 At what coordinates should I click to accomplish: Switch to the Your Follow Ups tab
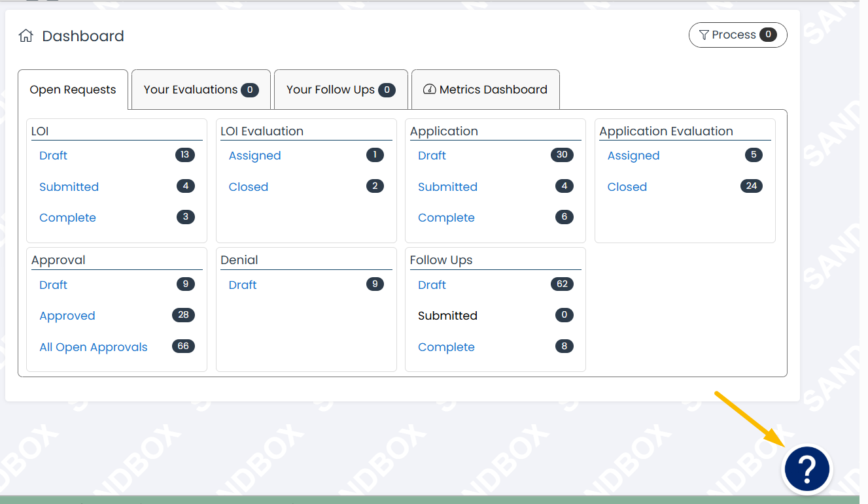click(341, 90)
